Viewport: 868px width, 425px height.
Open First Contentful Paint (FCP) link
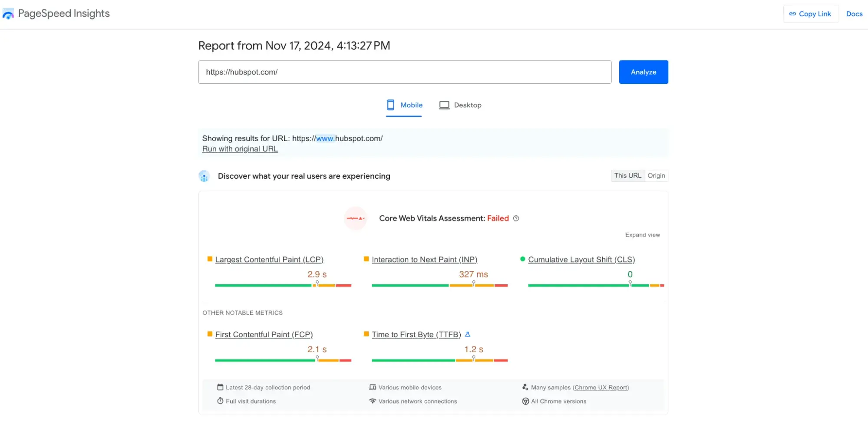pos(264,335)
